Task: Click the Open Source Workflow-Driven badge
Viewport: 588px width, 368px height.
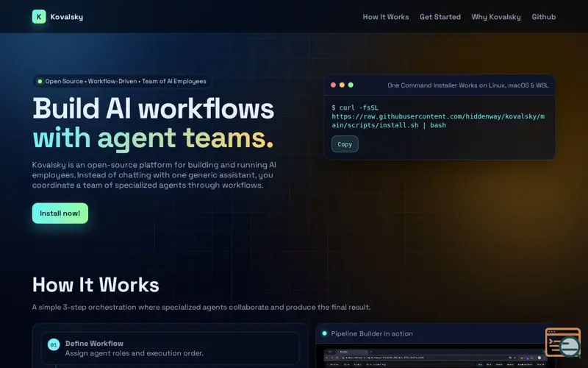Action: [x=122, y=81]
